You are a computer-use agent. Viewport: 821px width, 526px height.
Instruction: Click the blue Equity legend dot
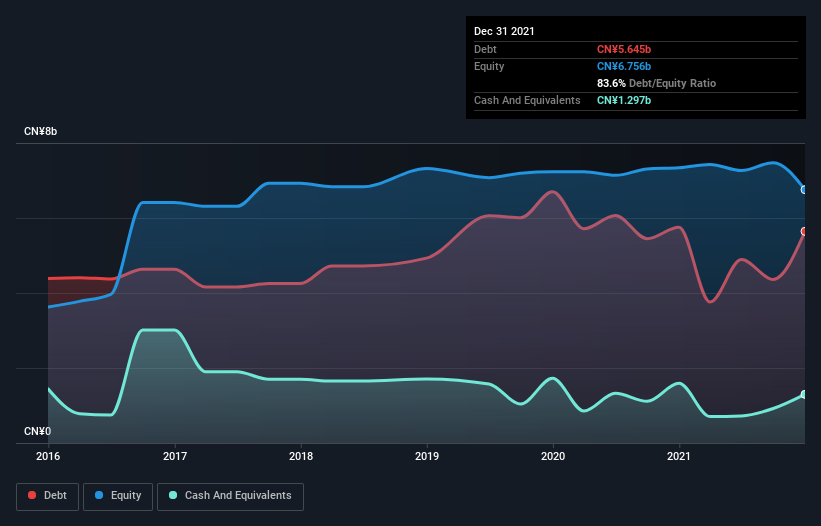click(99, 495)
